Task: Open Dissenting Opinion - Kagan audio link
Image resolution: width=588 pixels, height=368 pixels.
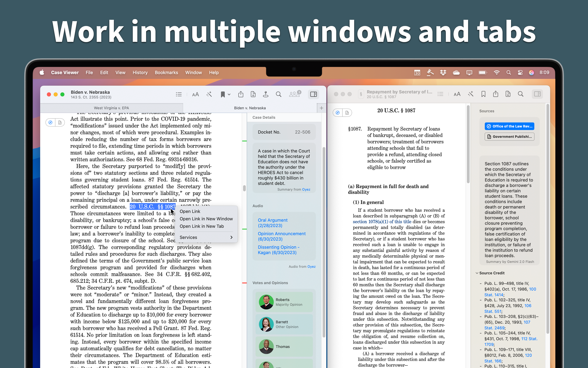Action: [278, 250]
